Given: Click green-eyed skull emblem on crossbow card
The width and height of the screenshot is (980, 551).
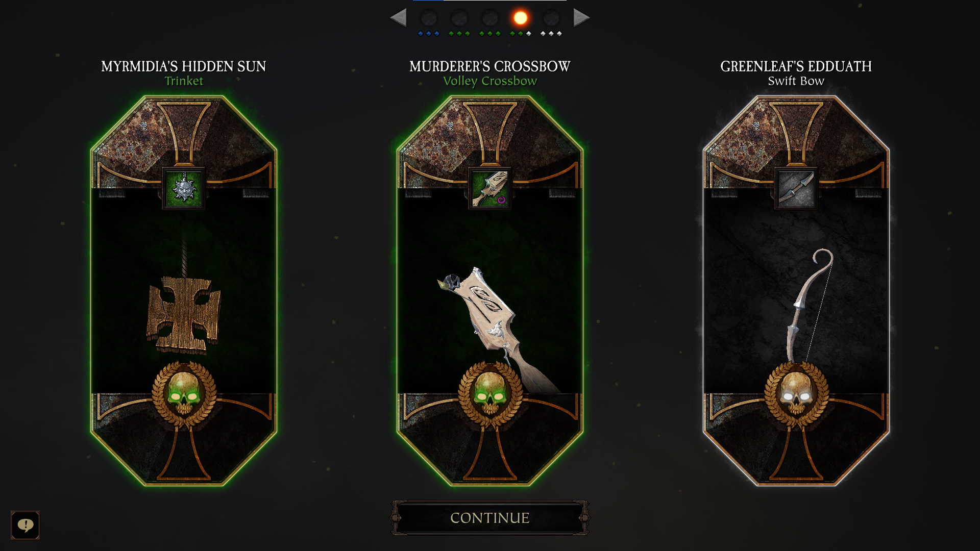Looking at the screenshot, I should point(490,393).
